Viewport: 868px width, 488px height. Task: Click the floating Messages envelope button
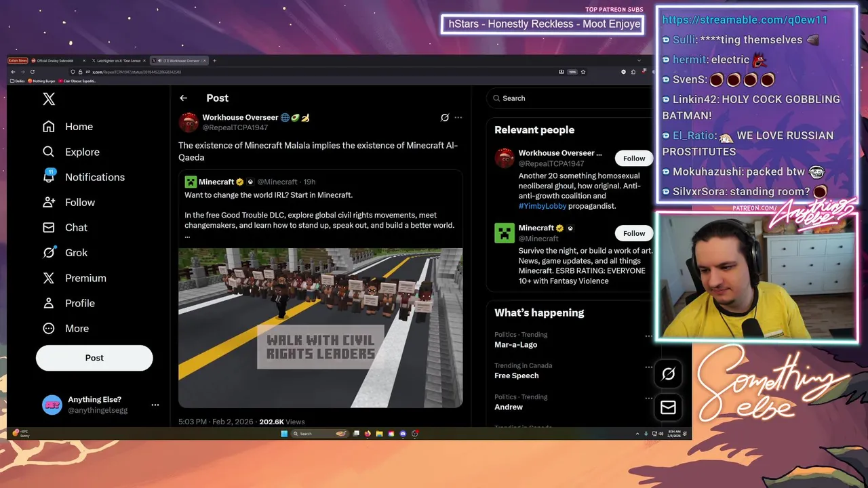668,407
